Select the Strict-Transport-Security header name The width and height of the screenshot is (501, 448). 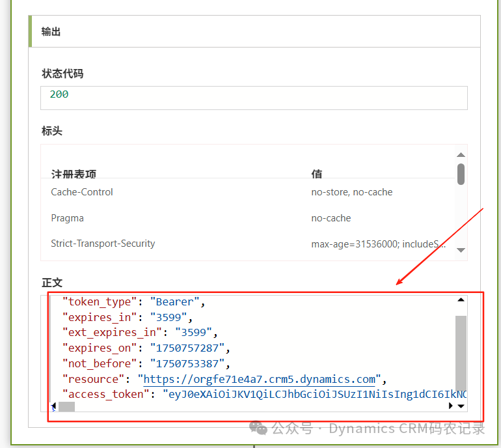[x=103, y=244]
